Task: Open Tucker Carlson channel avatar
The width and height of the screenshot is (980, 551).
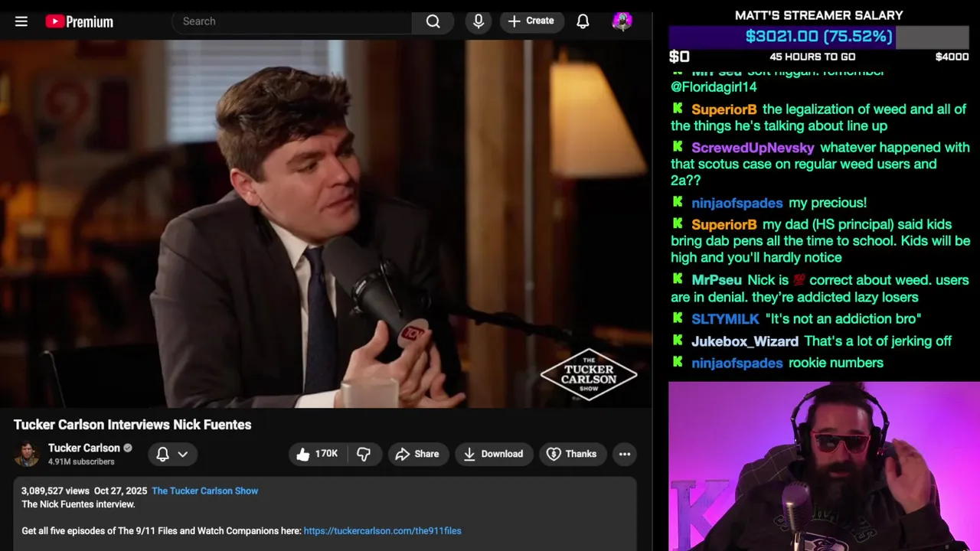Action: (27, 454)
